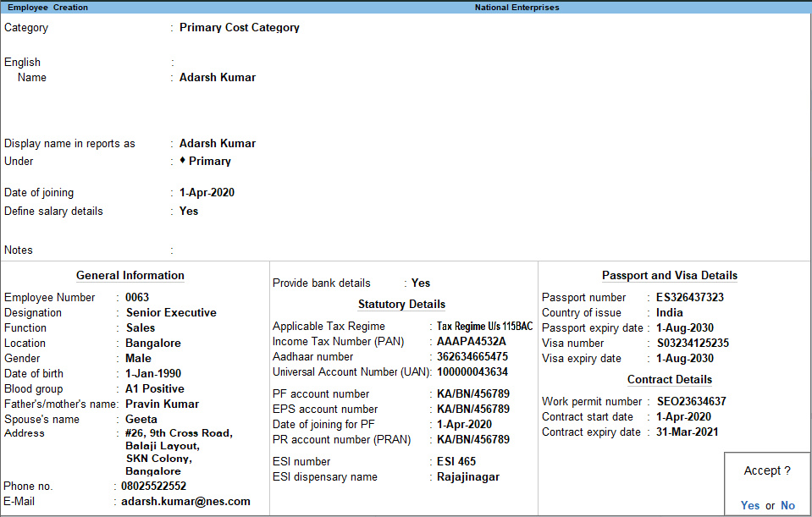Edit the Date of joining value
812x517 pixels.
coord(208,192)
